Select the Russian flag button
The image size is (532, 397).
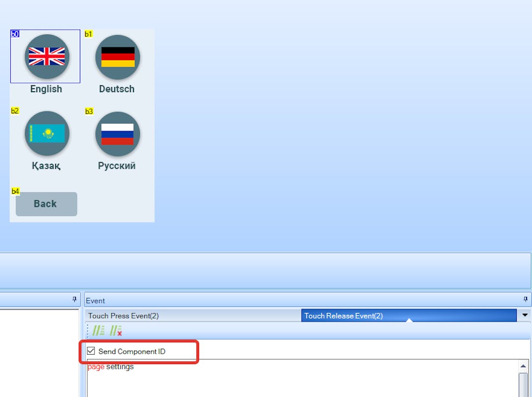coord(118,134)
